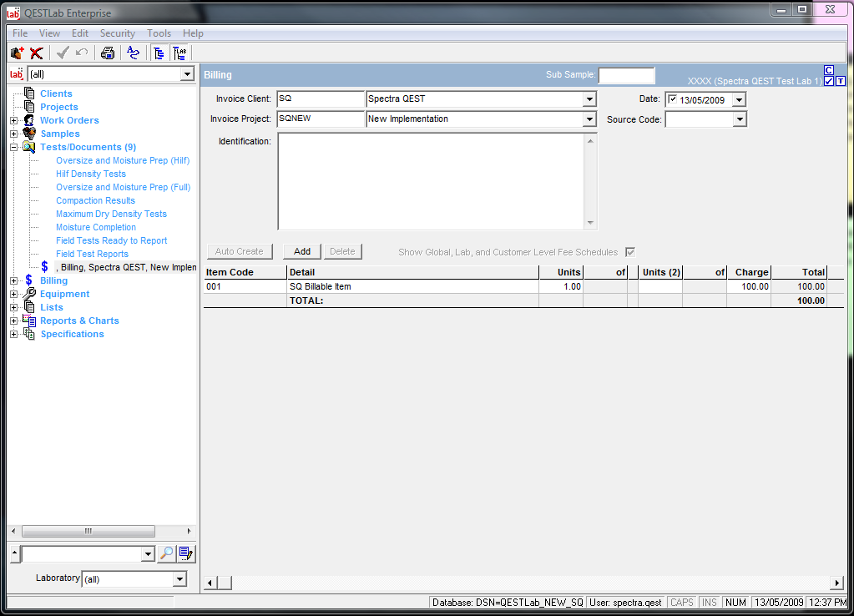Uncheck the Date field checkbox
The width and height of the screenshot is (854, 616).
(673, 99)
